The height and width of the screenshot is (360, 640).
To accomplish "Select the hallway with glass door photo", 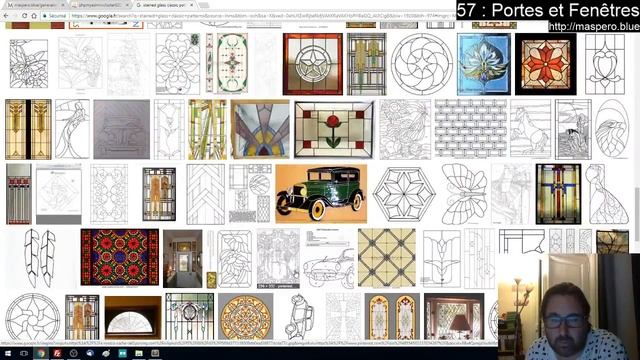I will tap(182, 259).
